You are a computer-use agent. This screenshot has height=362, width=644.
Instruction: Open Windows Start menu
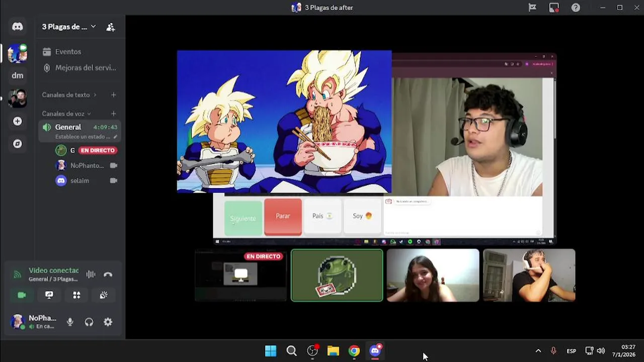271,351
